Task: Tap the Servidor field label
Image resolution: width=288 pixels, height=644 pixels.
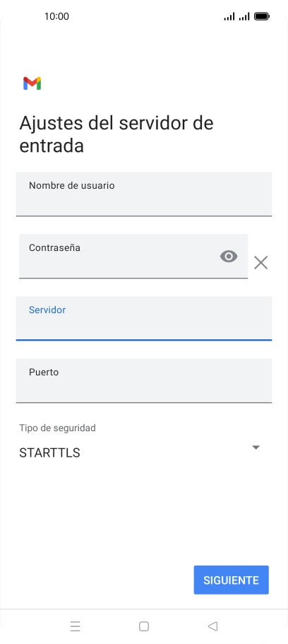Action: click(47, 310)
